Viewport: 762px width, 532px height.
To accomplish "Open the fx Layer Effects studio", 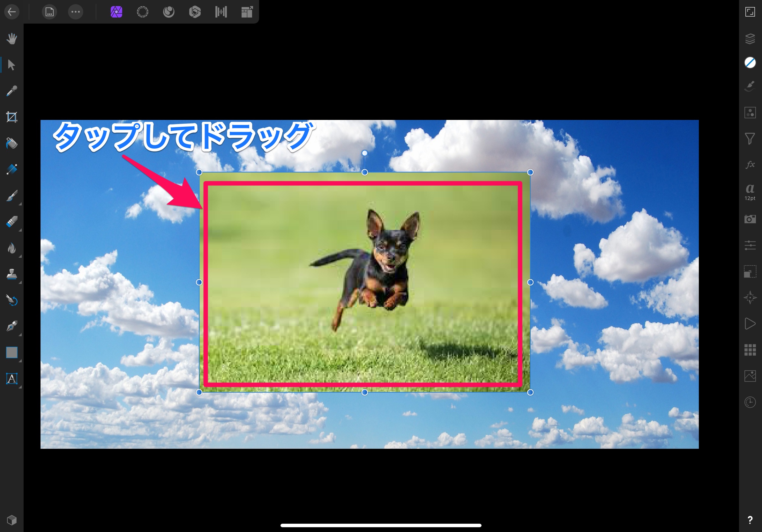I will point(750,165).
